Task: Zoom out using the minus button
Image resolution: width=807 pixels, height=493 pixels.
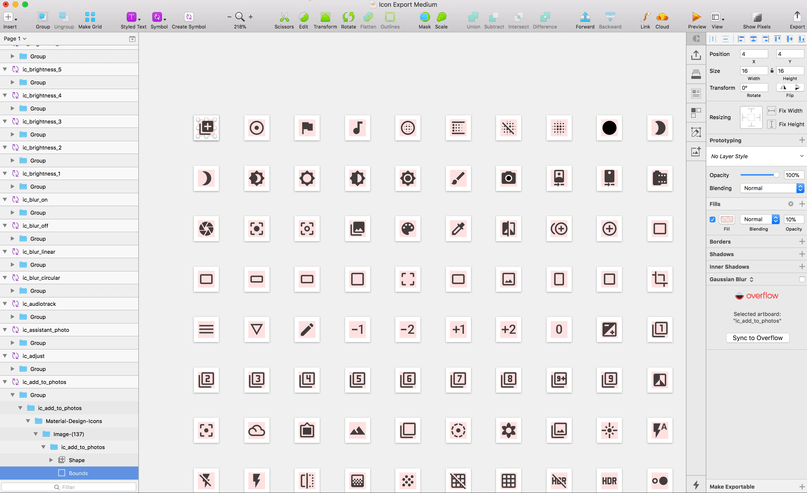Action: click(x=229, y=17)
